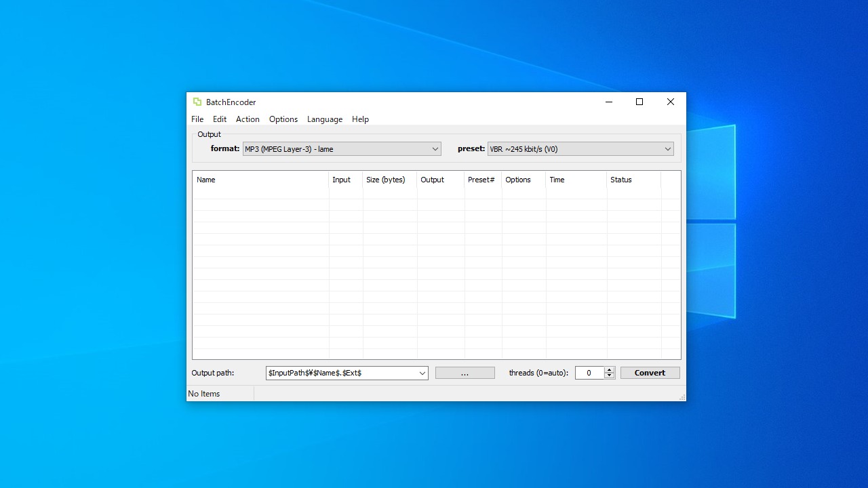
Task: Open the Language menu
Action: tap(325, 119)
